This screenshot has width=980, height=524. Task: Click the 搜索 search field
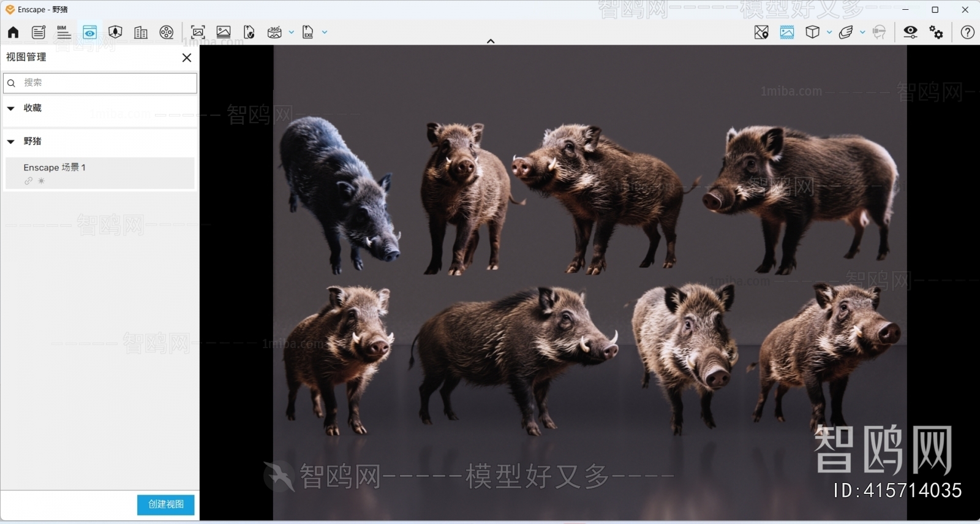click(100, 83)
